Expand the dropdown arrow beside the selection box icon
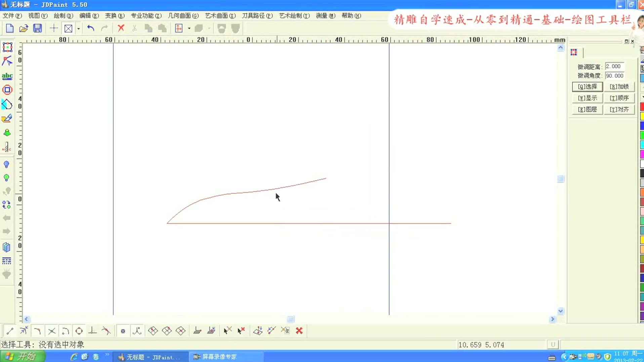 click(x=78, y=28)
